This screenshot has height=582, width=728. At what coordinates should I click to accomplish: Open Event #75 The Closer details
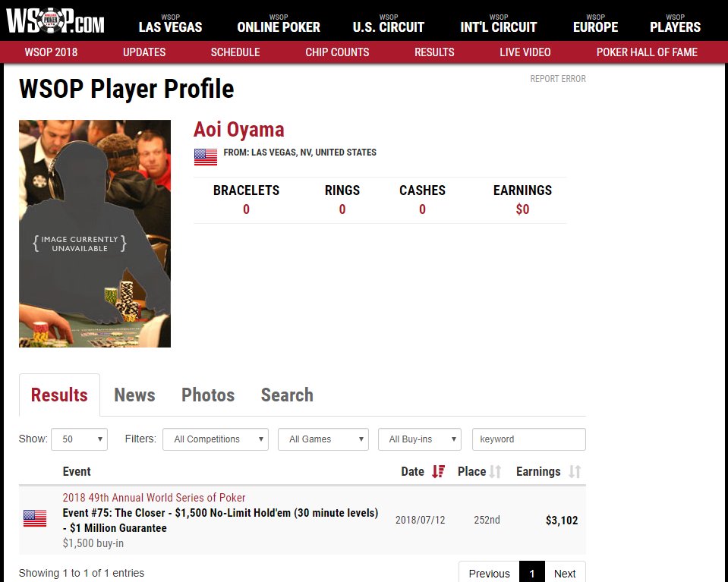221,521
